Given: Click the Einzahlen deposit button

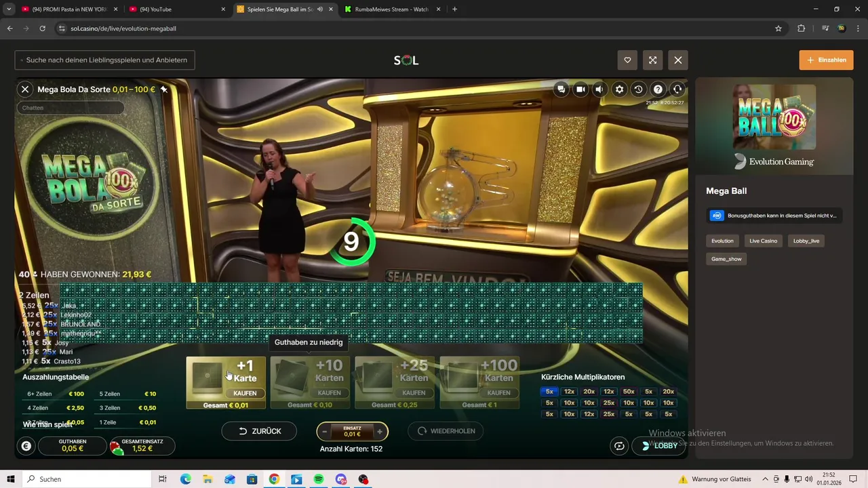Looking at the screenshot, I should 826,60.
